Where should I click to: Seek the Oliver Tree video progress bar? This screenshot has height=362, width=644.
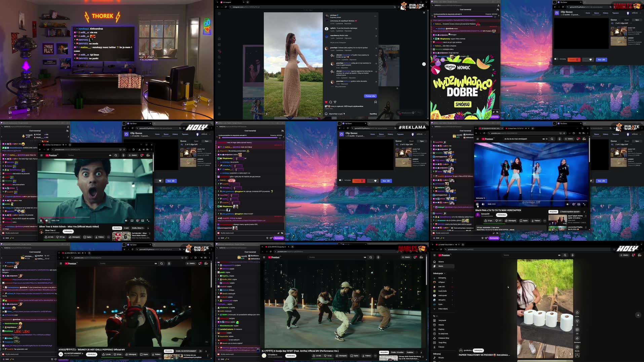coord(95,217)
